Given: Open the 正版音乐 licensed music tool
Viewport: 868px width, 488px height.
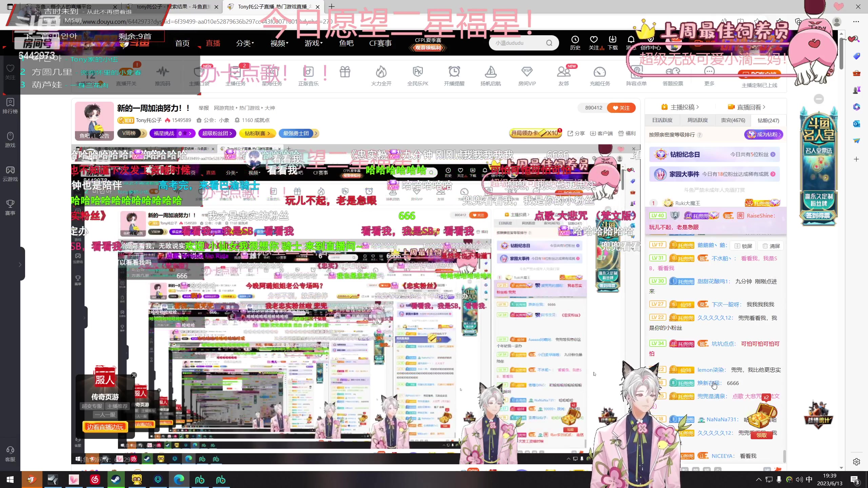Looking at the screenshot, I should coord(308,76).
